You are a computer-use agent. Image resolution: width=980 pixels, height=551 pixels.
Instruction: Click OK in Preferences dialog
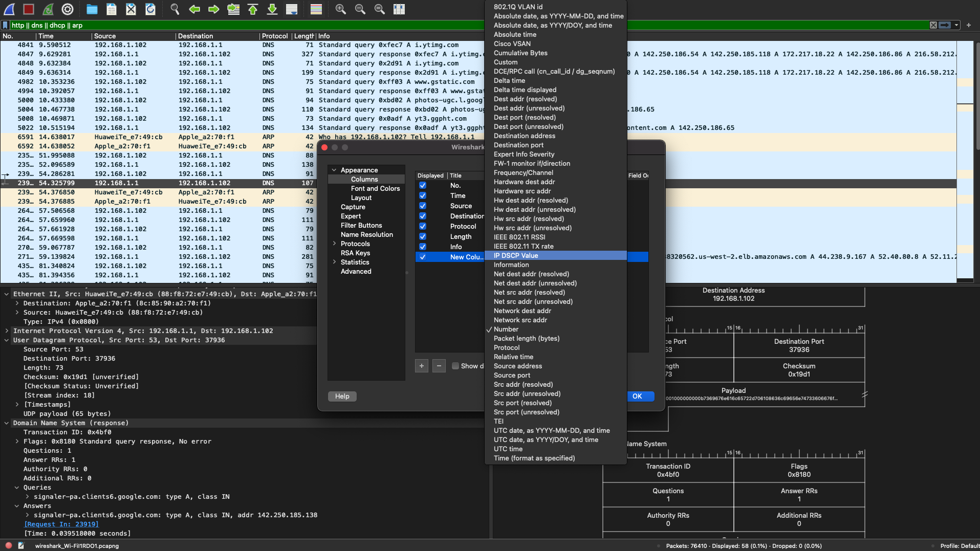(640, 396)
